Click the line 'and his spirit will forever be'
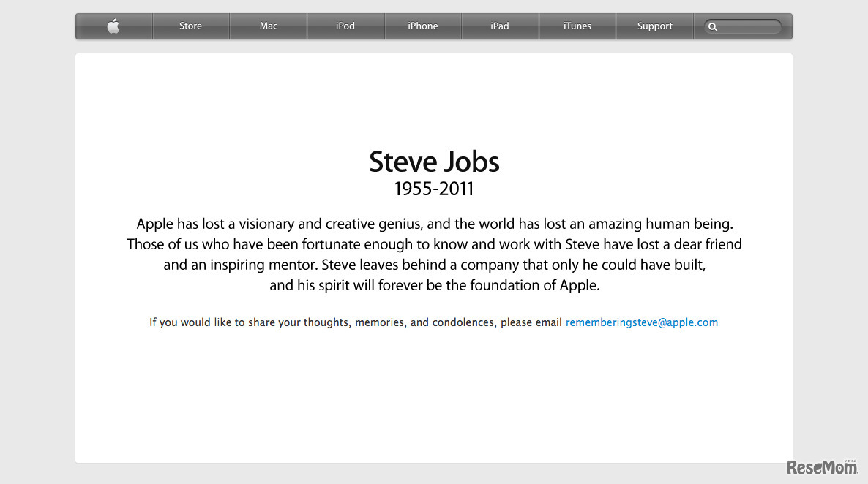Image resolution: width=868 pixels, height=484 pixels. coord(435,285)
